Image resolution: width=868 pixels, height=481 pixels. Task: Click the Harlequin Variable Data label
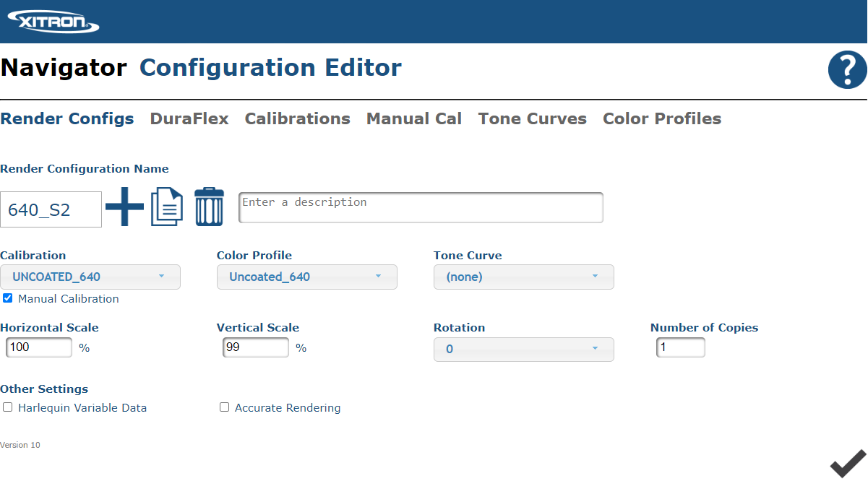82,408
